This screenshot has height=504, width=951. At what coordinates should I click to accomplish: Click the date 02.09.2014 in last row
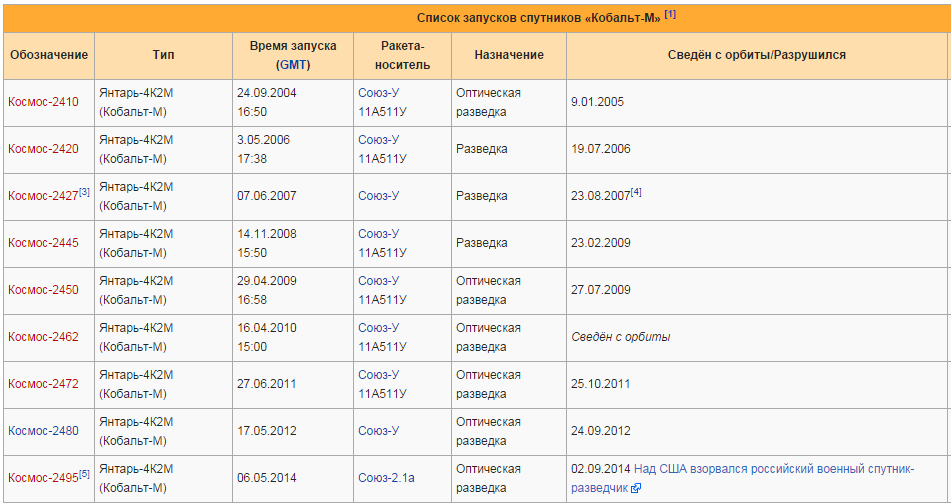pos(601,469)
